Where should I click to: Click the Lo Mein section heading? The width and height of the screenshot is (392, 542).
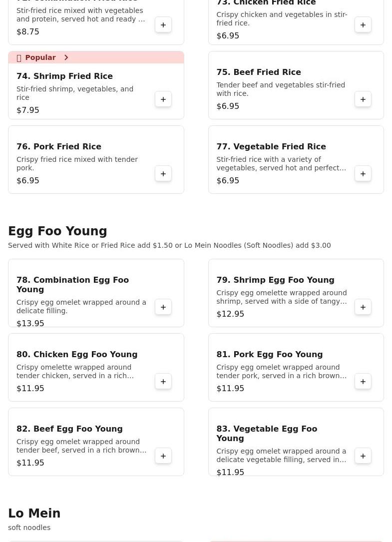coord(34,514)
